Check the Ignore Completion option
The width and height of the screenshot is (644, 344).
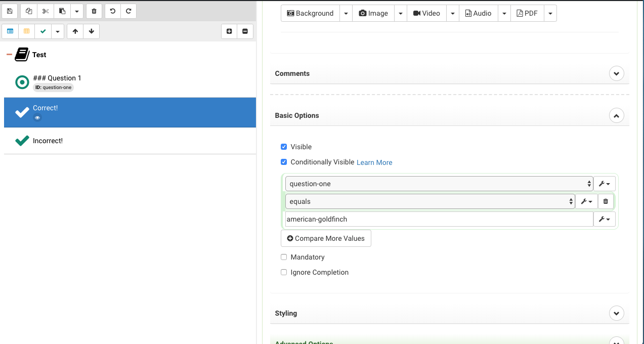[284, 272]
